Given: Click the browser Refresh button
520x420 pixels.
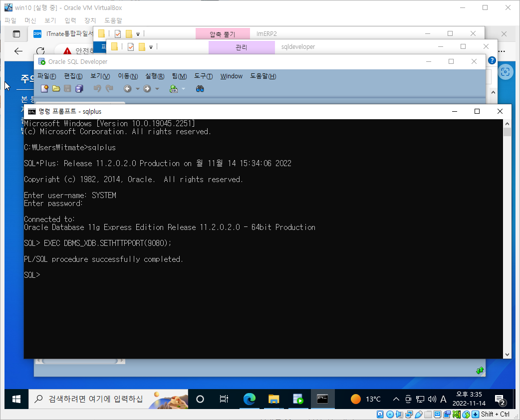Looking at the screenshot, I should tap(40, 51).
